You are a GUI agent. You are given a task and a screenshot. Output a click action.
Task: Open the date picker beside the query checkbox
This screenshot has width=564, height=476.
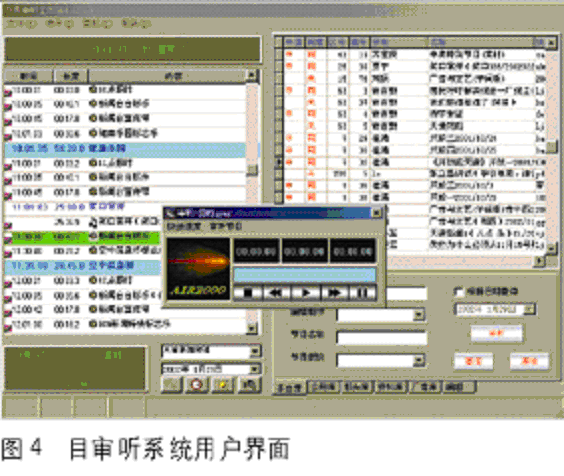(x=530, y=309)
